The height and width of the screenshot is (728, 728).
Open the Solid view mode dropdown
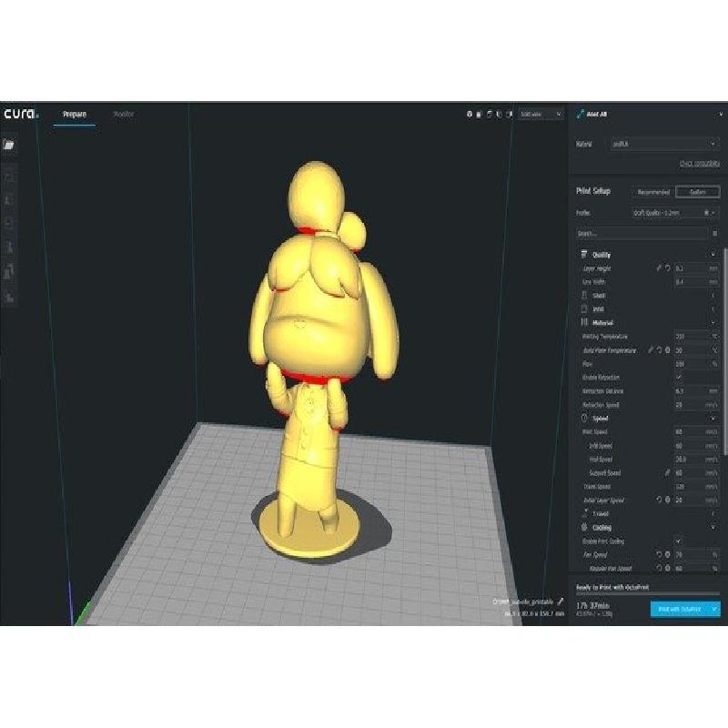[541, 115]
